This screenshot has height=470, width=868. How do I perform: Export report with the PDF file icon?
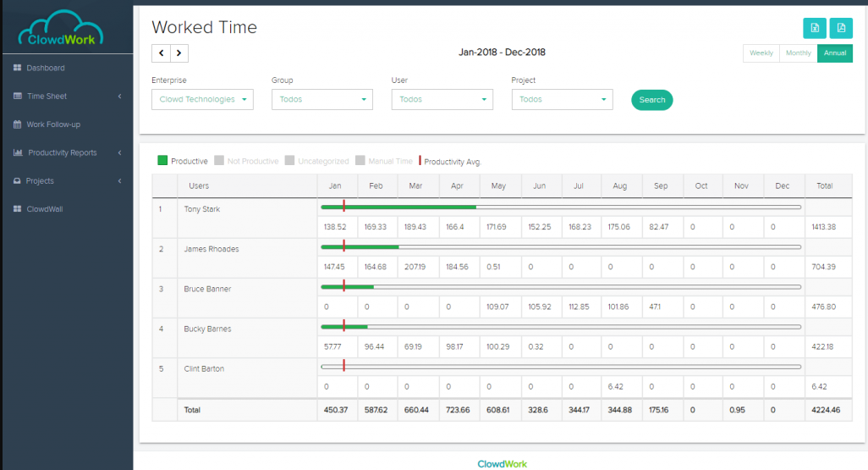841,28
